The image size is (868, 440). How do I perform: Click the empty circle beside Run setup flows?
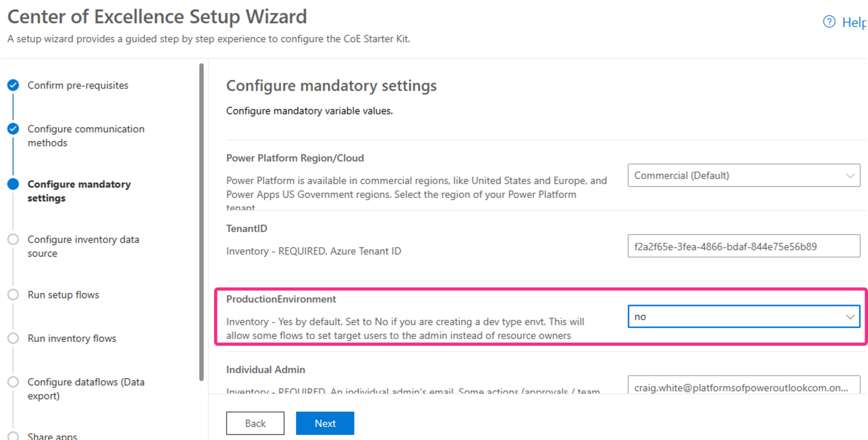click(x=13, y=294)
